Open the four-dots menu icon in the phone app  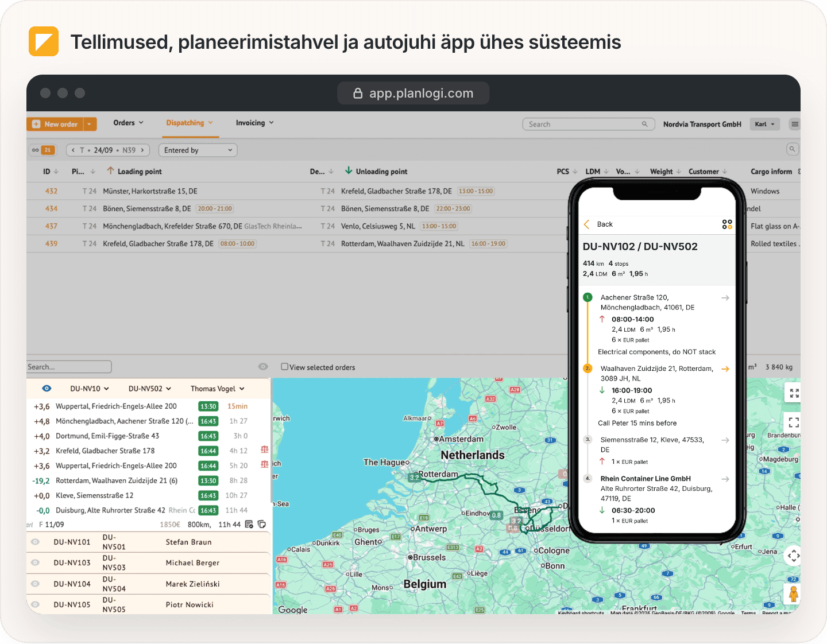click(x=727, y=224)
